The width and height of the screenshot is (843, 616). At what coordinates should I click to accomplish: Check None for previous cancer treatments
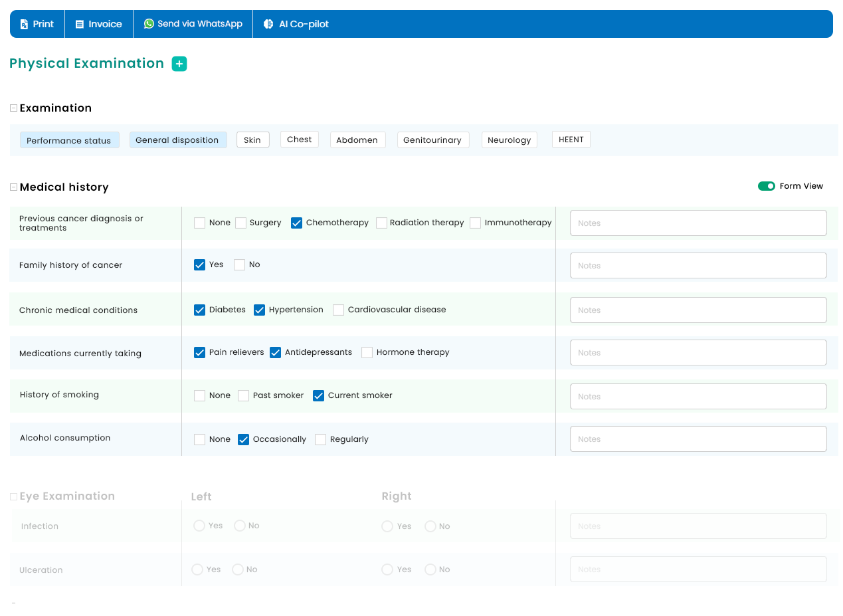pos(199,223)
